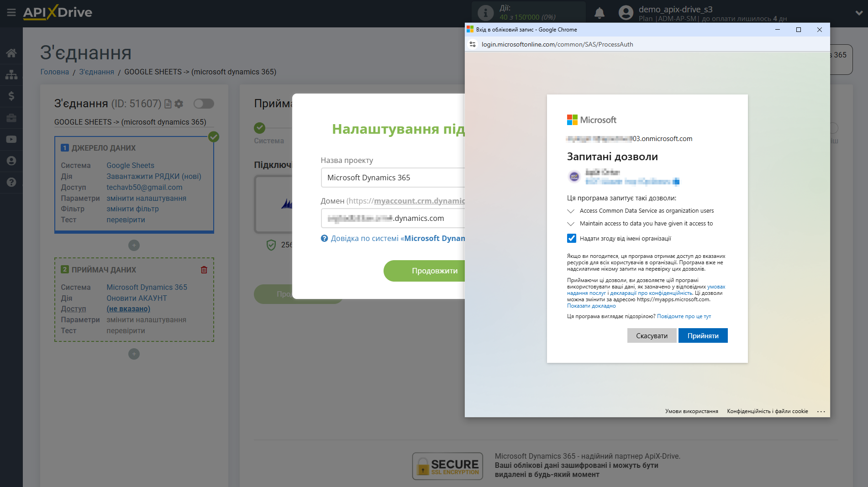Click змінити фільтр link
Screen dimensions: 868x487
(132, 209)
